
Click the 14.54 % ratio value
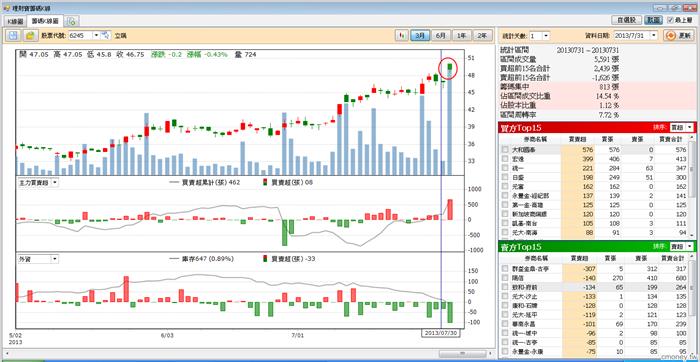[x=608, y=96]
